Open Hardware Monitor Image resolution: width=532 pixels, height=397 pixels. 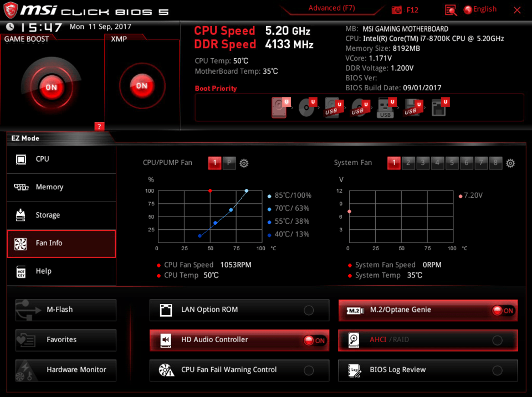[x=66, y=370]
